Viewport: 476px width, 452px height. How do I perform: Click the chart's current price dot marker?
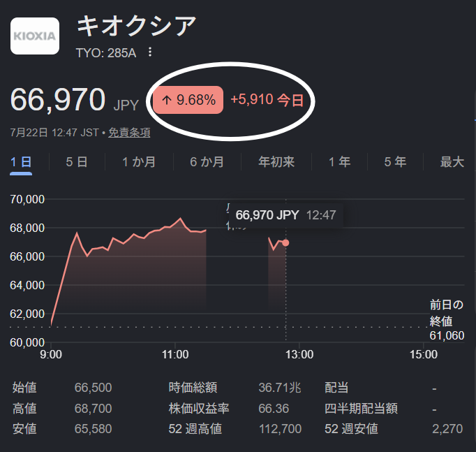click(285, 242)
